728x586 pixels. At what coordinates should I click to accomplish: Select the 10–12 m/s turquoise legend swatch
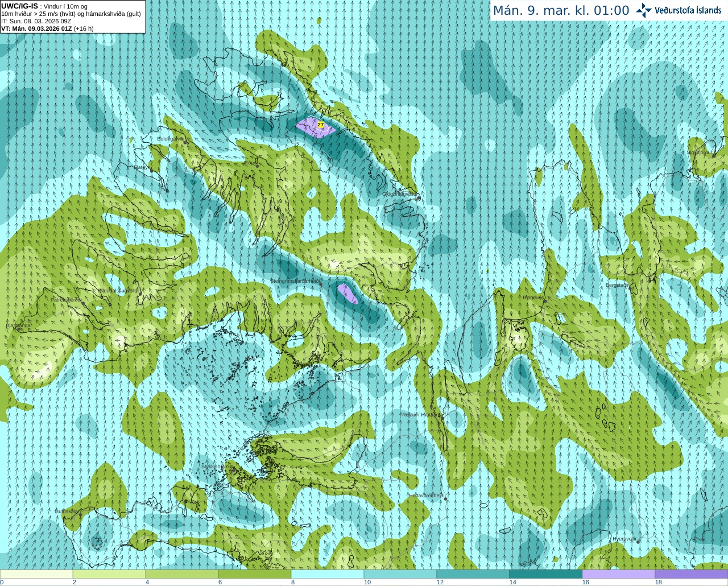[x=400, y=574]
